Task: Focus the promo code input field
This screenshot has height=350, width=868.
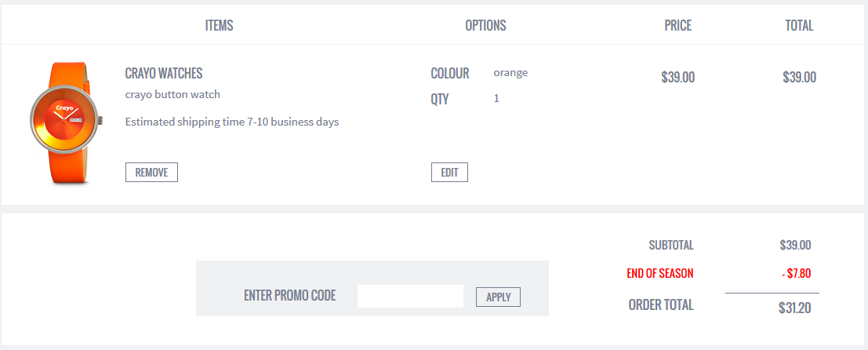Action: tap(410, 297)
